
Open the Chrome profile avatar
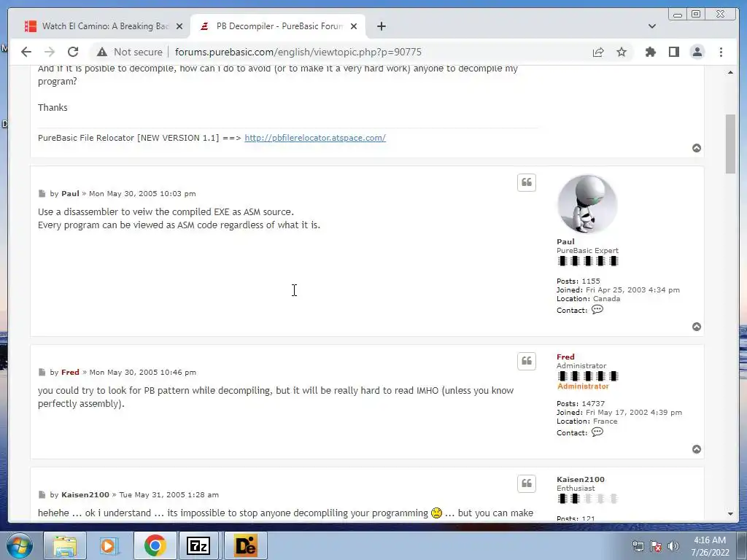click(697, 52)
